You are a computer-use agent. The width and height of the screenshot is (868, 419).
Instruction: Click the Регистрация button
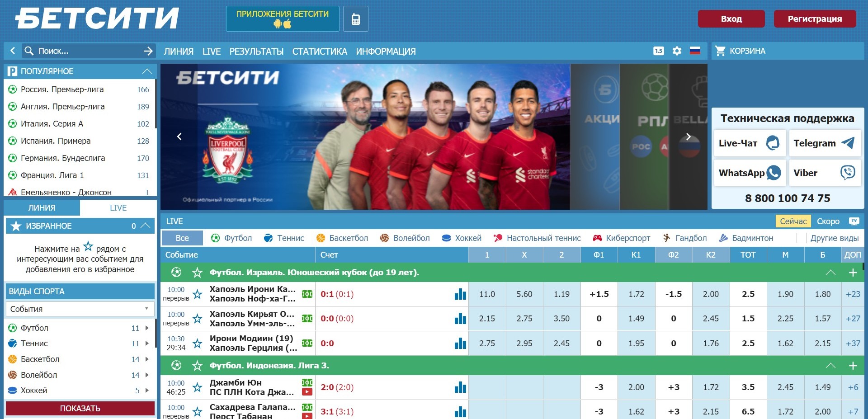(815, 19)
